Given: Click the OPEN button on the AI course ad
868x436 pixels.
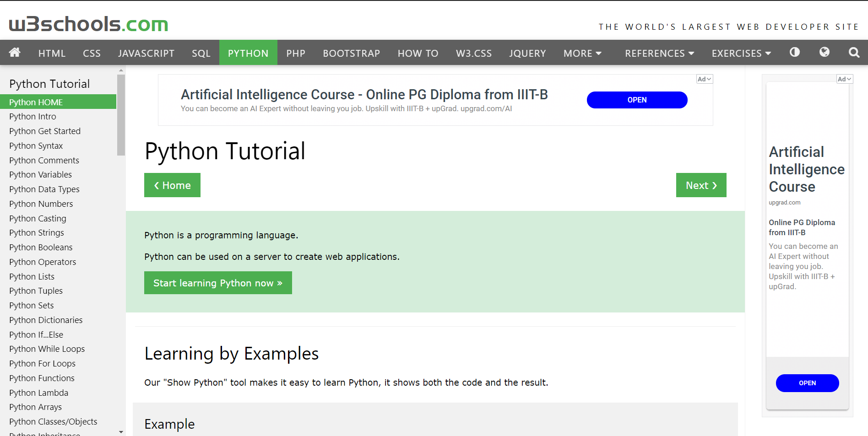Looking at the screenshot, I should tap(637, 100).
